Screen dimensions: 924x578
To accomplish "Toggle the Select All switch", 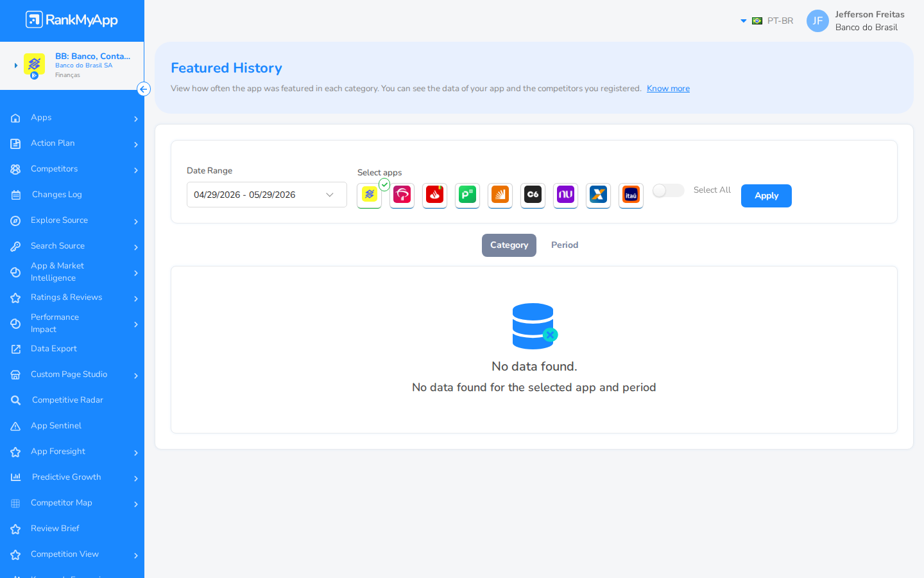I will (x=668, y=190).
